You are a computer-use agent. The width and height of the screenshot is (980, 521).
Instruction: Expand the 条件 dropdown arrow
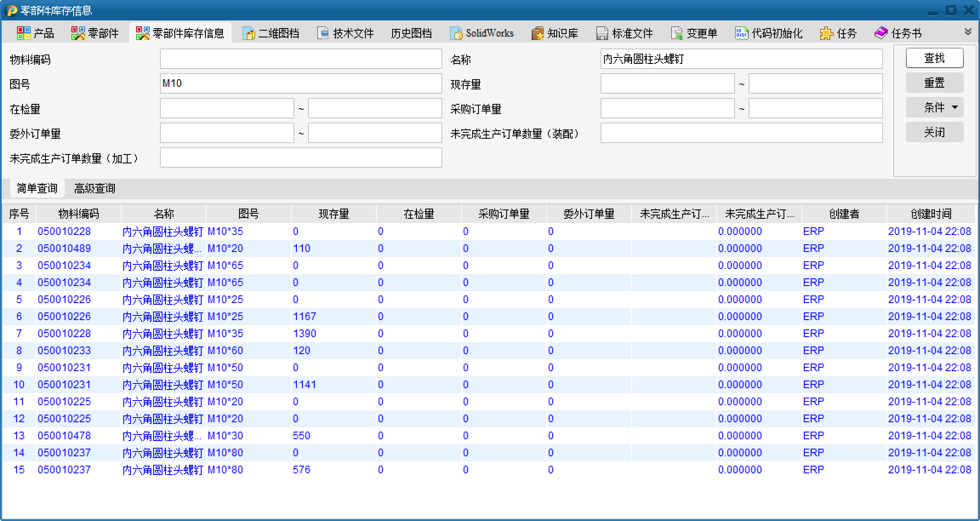[955, 107]
